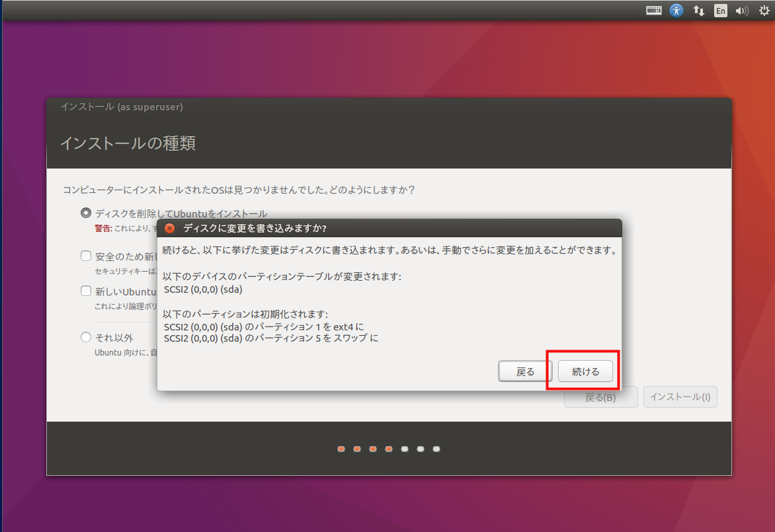Click the first white progress dot

tap(405, 449)
